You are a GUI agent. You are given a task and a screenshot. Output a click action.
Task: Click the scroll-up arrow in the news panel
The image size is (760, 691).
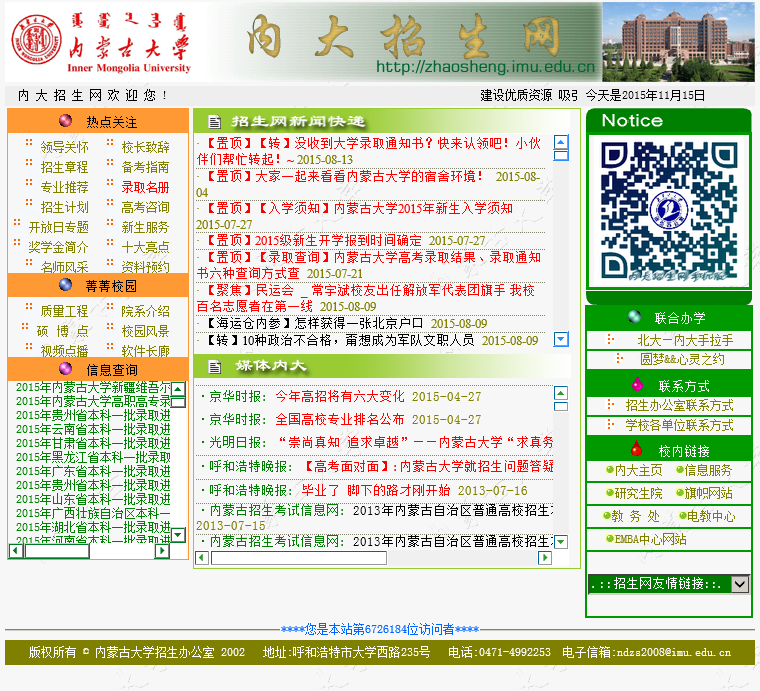click(561, 142)
